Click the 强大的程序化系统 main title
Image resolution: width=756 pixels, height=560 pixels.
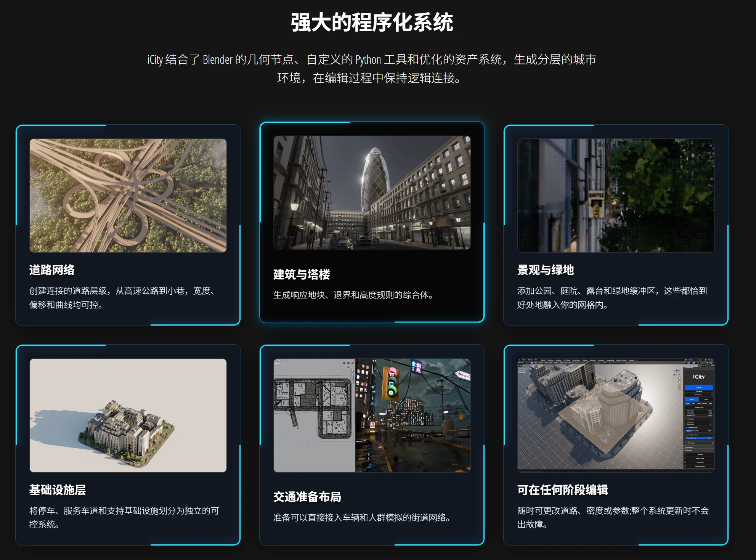tap(372, 22)
